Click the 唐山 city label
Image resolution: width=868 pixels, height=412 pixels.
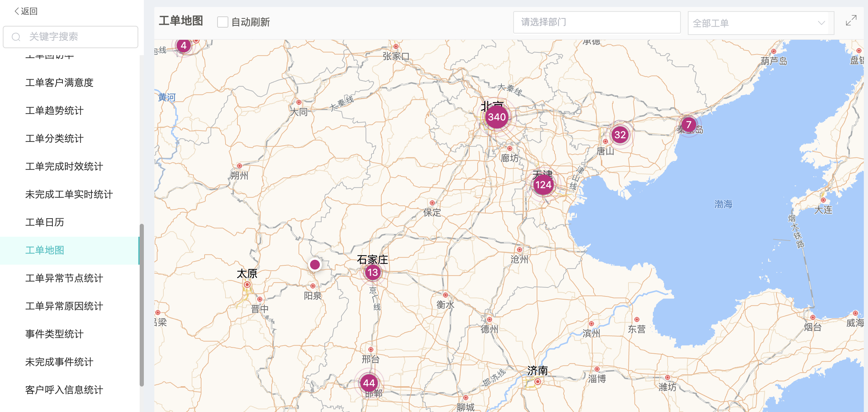[x=605, y=151]
